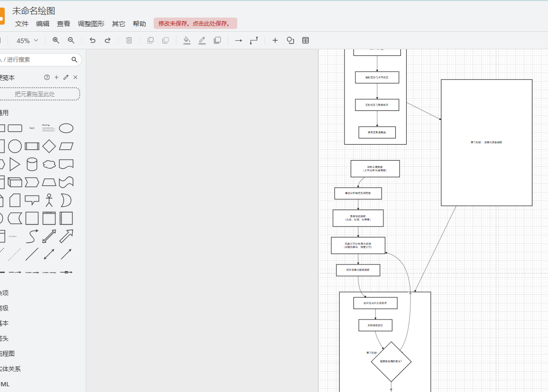Select the triangle shape in palette
Screen dimensions: 548x392
pyautogui.click(x=15, y=164)
